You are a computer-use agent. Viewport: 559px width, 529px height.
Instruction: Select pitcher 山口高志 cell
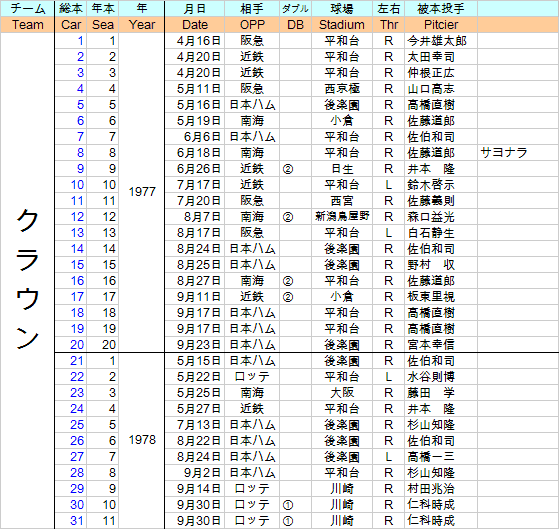[x=441, y=89]
